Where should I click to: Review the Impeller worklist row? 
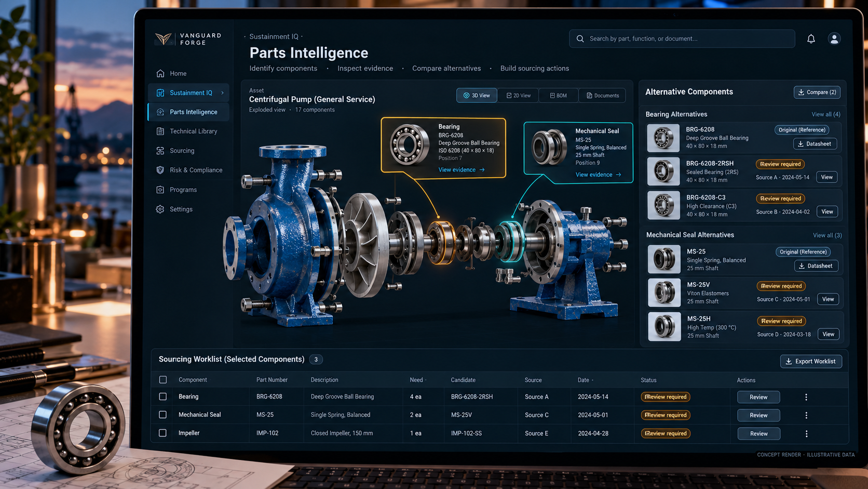[758, 433]
